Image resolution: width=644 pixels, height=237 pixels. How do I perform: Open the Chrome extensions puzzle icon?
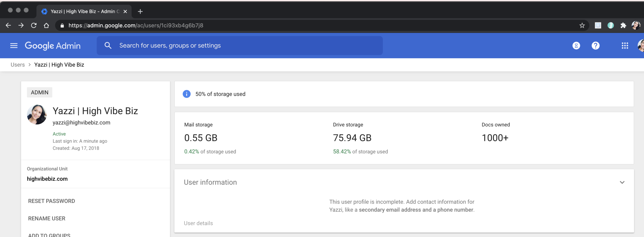pos(624,25)
